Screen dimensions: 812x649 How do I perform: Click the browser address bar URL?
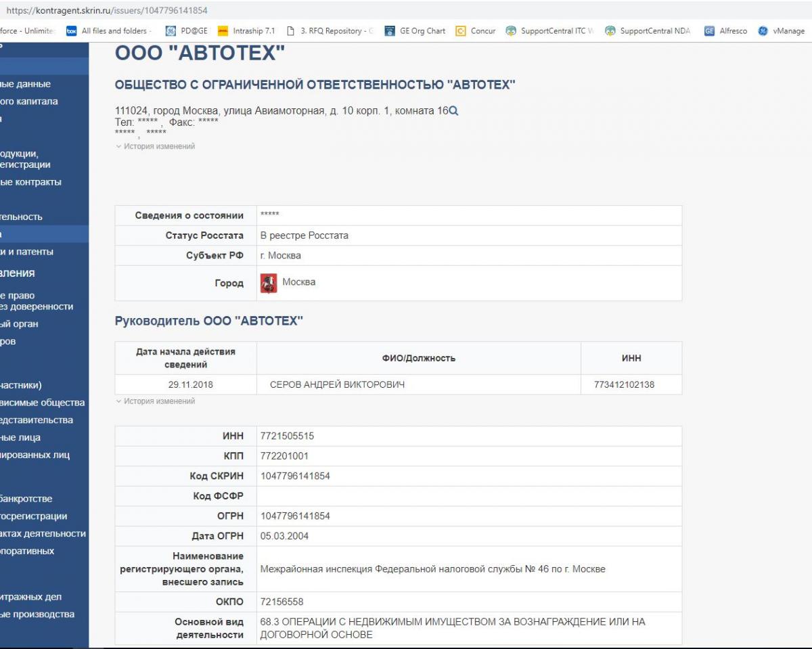click(107, 11)
